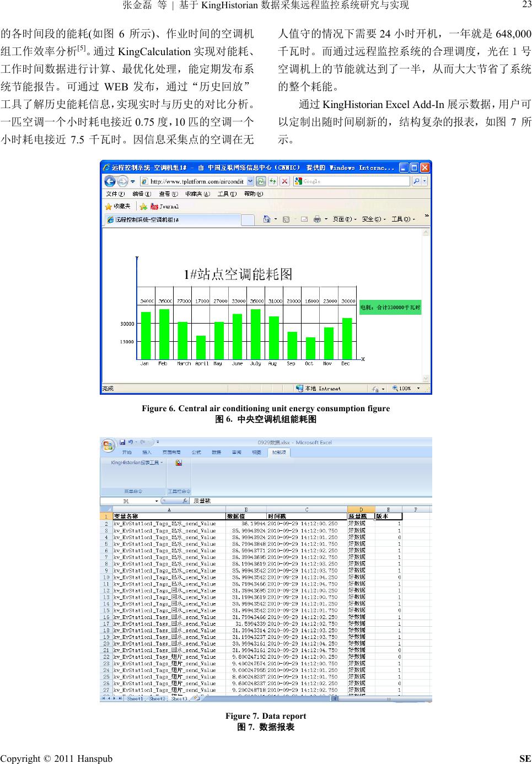
Task: Open the Excel Name Box dropdown arrow
Action: point(157,501)
